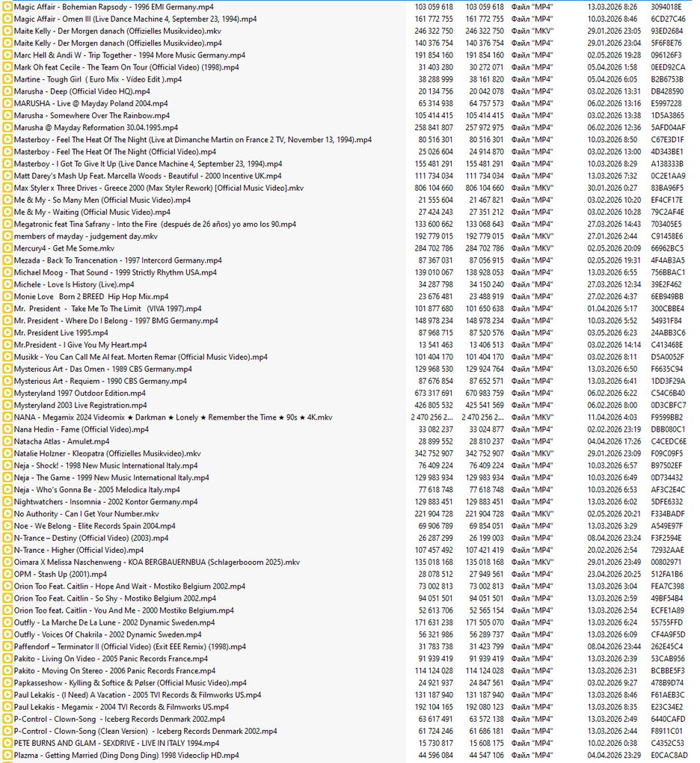Click the icon of Monie Love Born 2 BREED
This screenshot has width=700, height=763.
coord(7,297)
